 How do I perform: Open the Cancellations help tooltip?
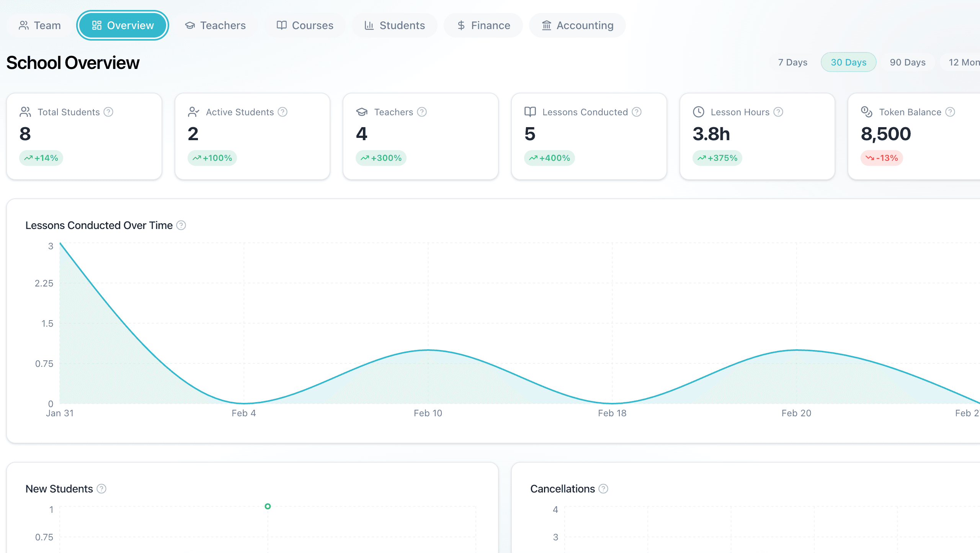(x=603, y=489)
